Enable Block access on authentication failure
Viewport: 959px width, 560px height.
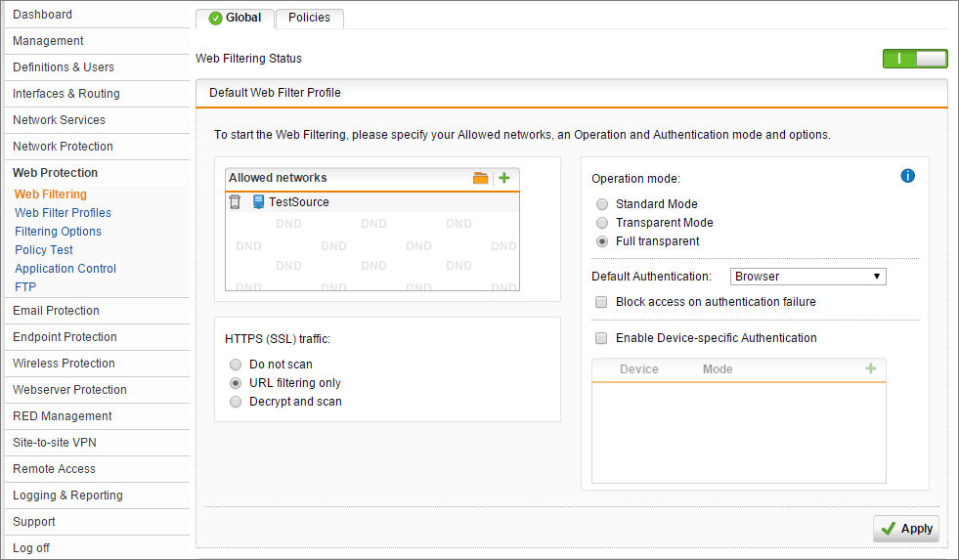(601, 302)
